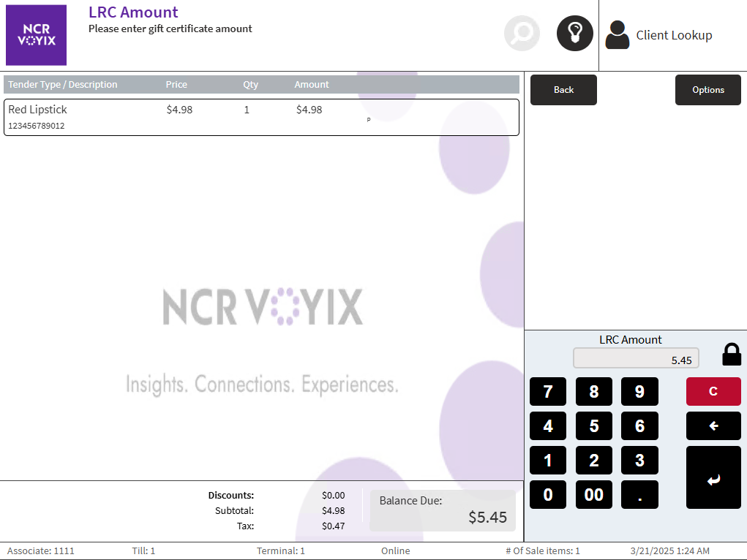Image resolution: width=747 pixels, height=560 pixels.
Task: Open Client Lookup person icon
Action: [618, 35]
